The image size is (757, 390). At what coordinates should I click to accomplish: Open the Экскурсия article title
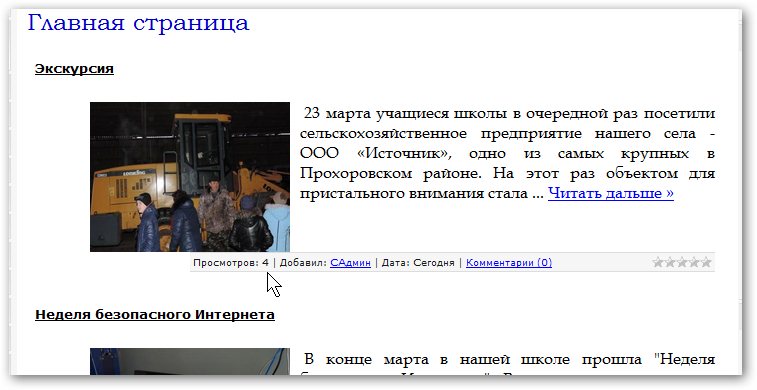coord(74,69)
